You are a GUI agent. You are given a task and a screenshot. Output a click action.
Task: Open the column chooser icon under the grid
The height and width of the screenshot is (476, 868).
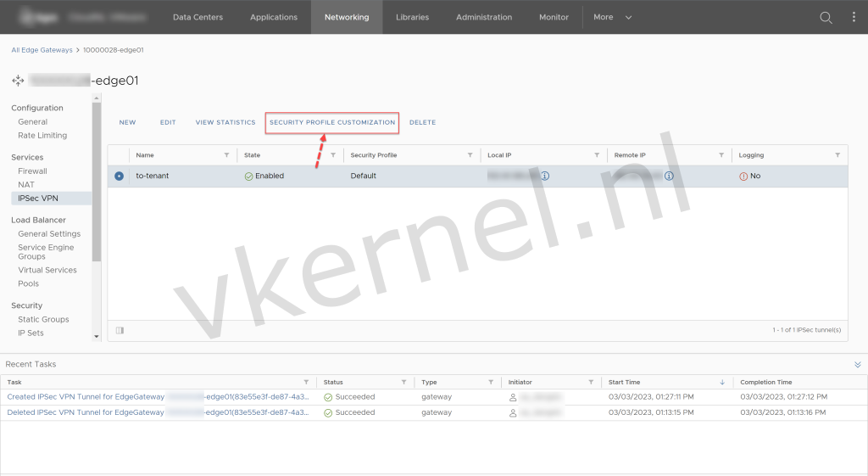click(120, 330)
